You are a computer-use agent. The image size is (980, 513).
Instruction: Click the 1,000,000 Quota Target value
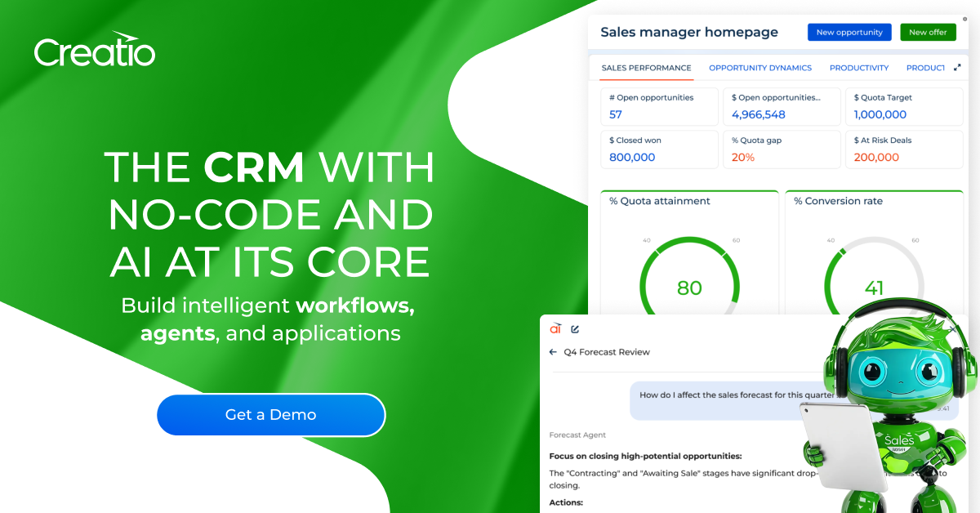coord(880,114)
